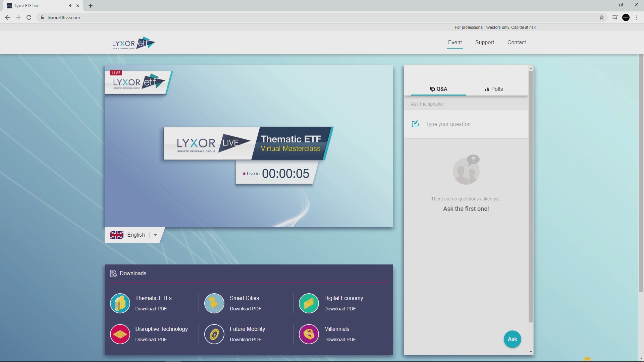The width and height of the screenshot is (644, 362).
Task: Restore down the browser window
Action: (621, 5)
